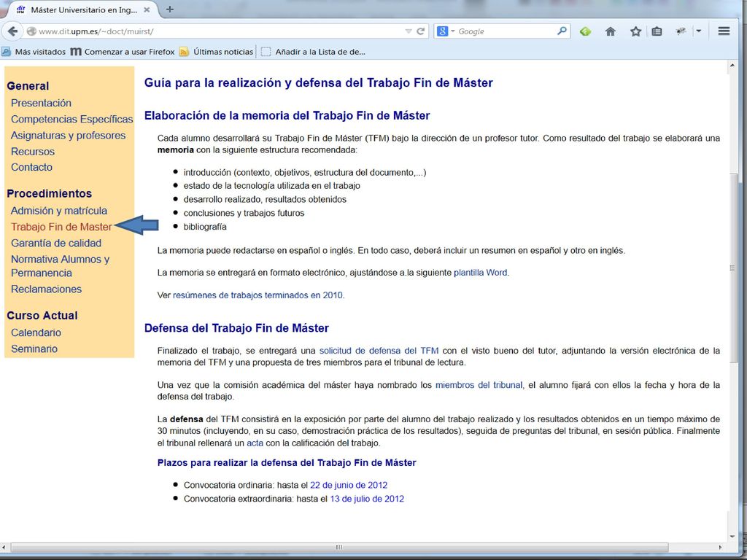Open the Firefox hamburger menu
This screenshot has height=560, width=747.
pos(724,31)
